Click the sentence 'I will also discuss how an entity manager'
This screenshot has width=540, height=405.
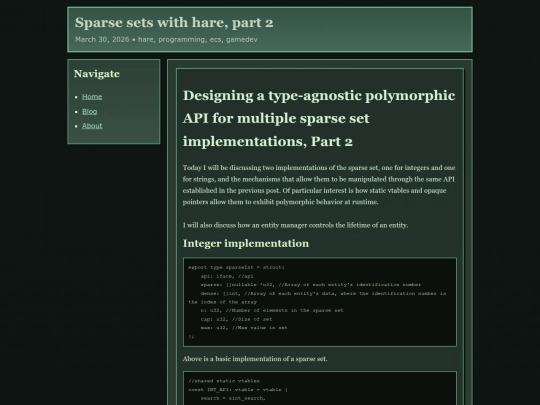point(295,225)
